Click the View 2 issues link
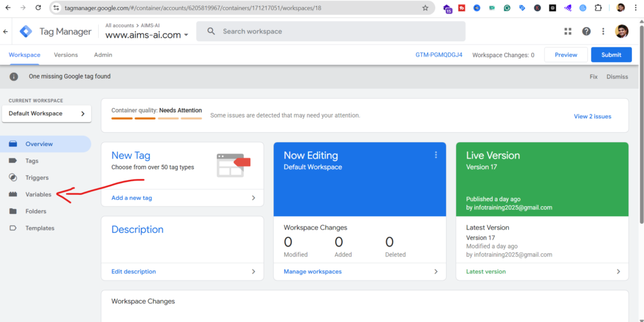644x322 pixels. click(x=592, y=116)
